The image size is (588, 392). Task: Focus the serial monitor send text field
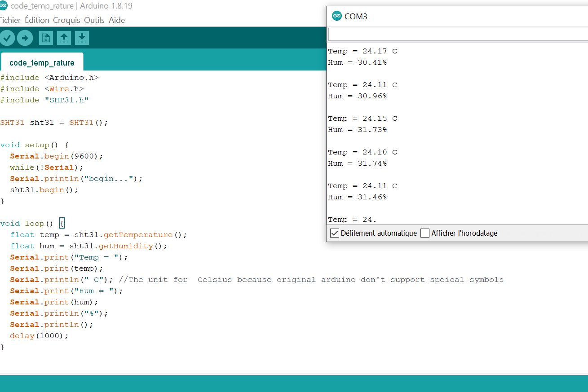click(x=457, y=35)
